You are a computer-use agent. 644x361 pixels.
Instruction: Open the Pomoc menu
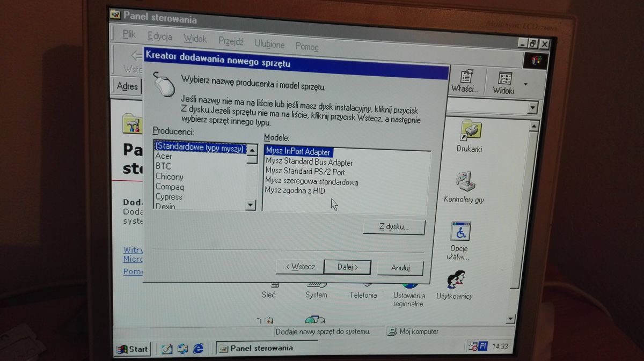click(x=307, y=47)
